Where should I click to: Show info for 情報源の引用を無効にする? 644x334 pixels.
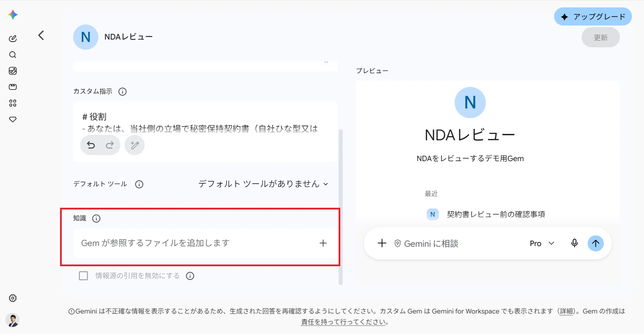(190, 276)
